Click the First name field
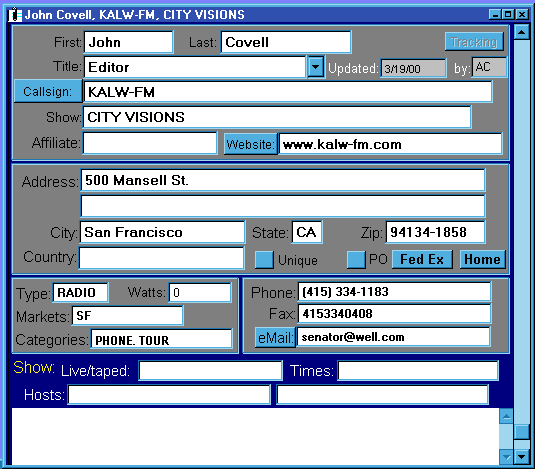The height and width of the screenshot is (469, 535). 129,42
